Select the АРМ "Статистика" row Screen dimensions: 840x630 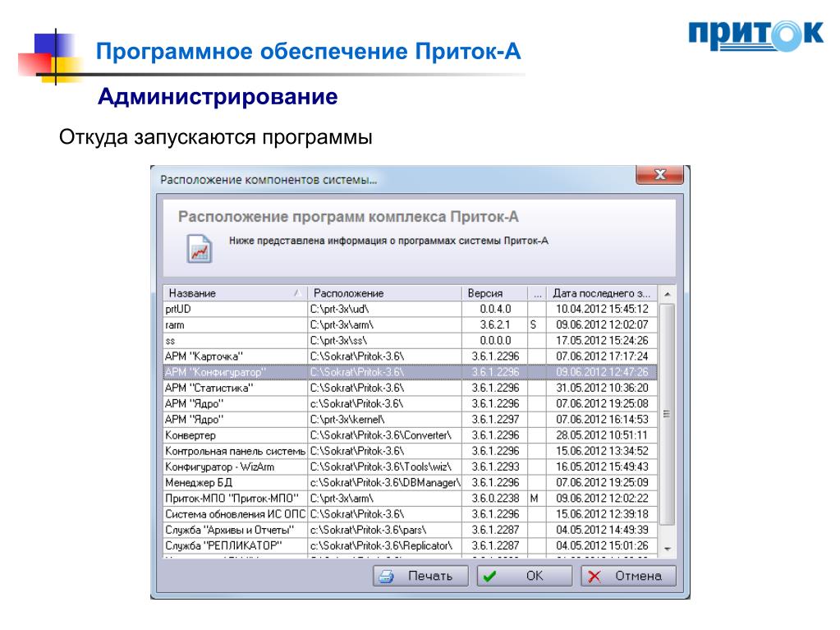tap(411, 388)
